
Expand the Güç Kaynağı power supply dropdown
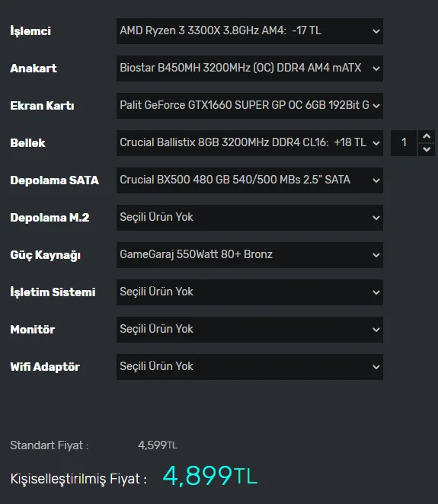pyautogui.click(x=250, y=255)
